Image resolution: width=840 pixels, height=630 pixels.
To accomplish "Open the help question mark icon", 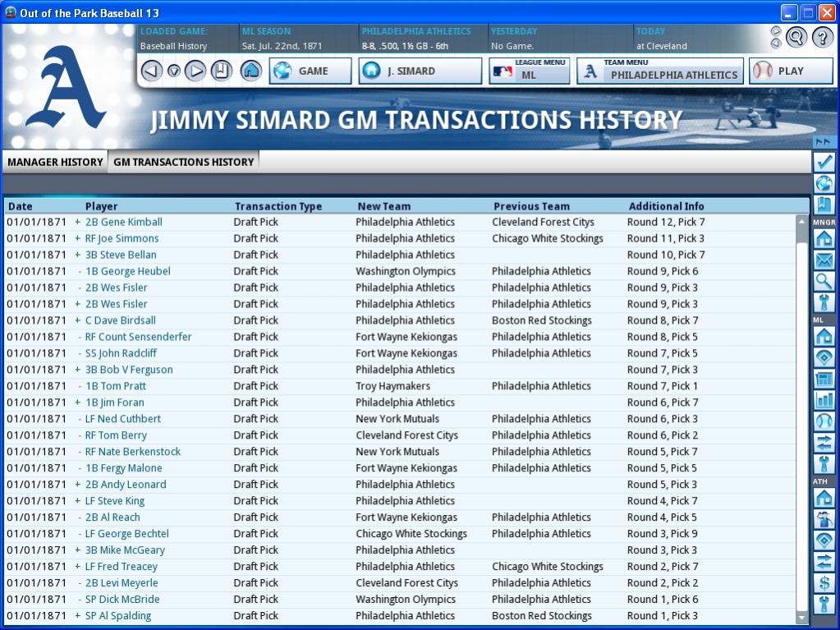I will [x=822, y=37].
